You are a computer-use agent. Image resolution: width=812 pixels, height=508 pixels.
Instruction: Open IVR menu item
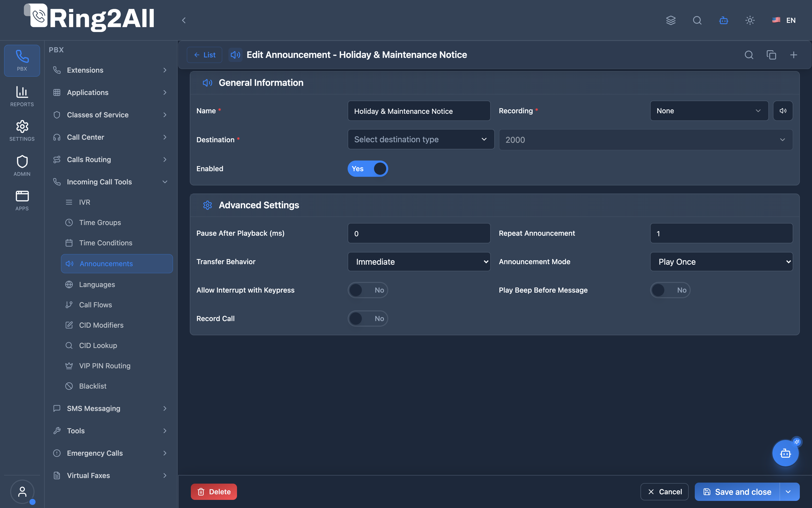117,202
